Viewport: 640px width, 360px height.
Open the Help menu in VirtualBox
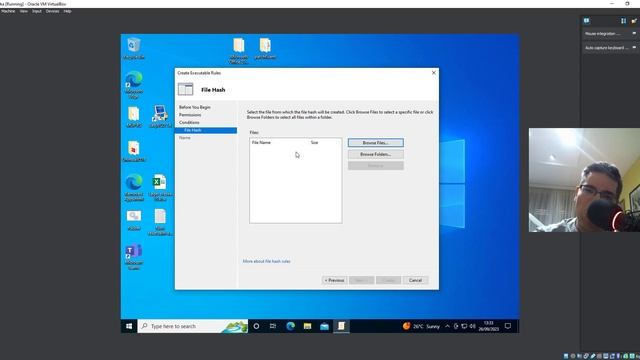[x=67, y=11]
